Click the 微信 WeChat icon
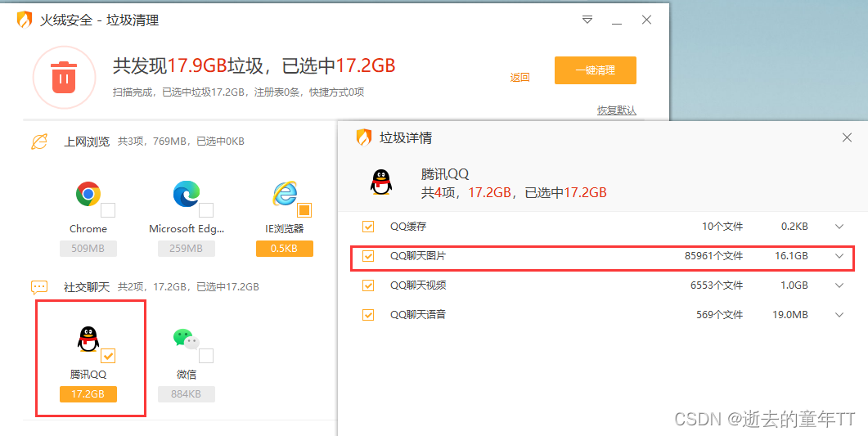Viewport: 868px width, 436px height. coord(186,339)
